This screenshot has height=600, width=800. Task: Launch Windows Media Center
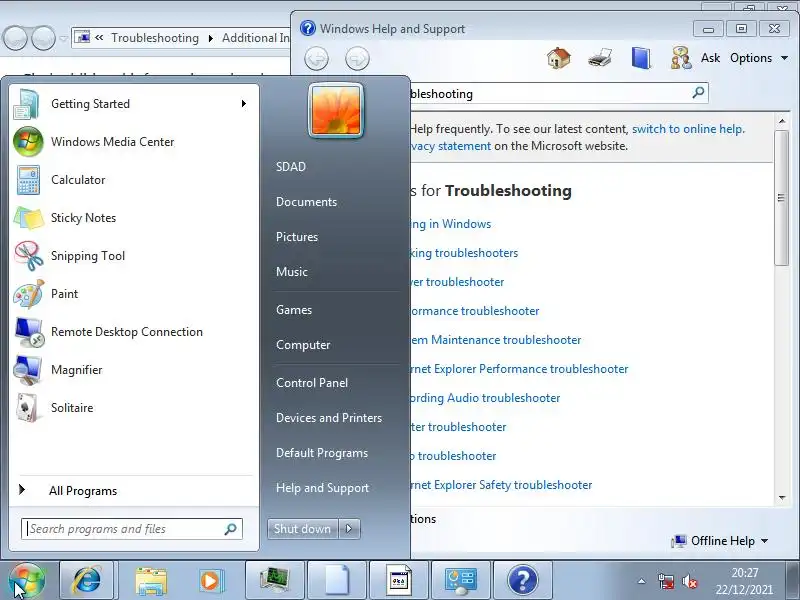pos(133,142)
